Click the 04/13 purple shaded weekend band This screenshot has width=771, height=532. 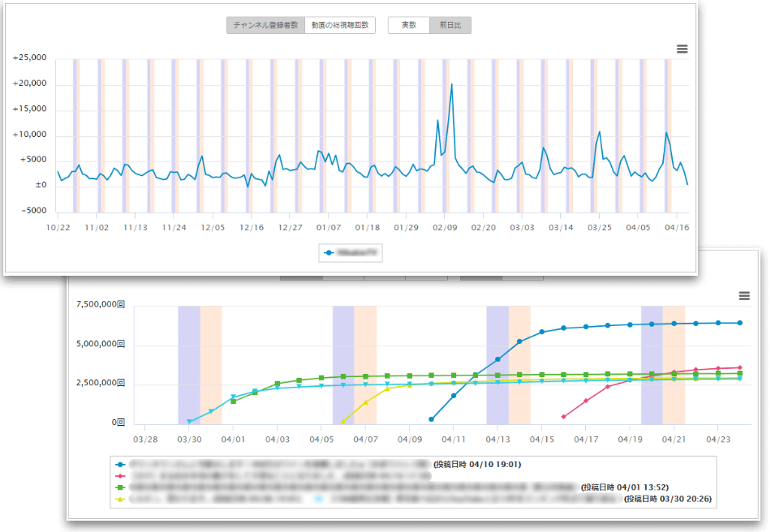(497, 365)
